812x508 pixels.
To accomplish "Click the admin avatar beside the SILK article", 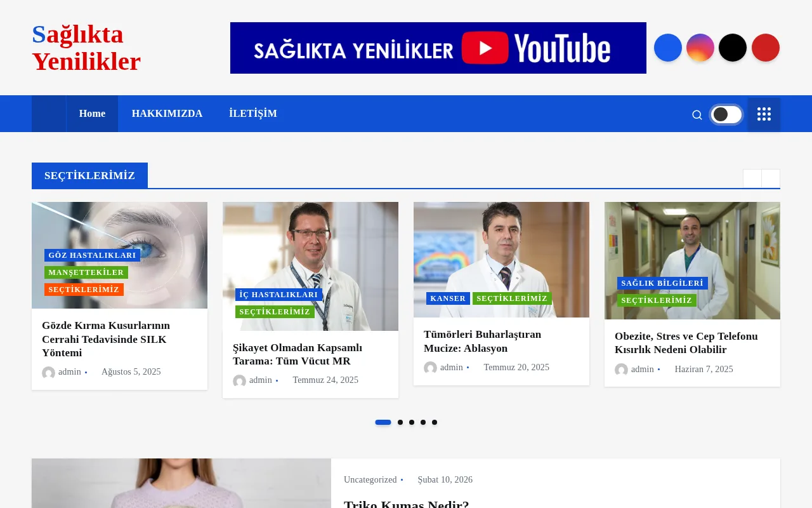I will [48, 373].
